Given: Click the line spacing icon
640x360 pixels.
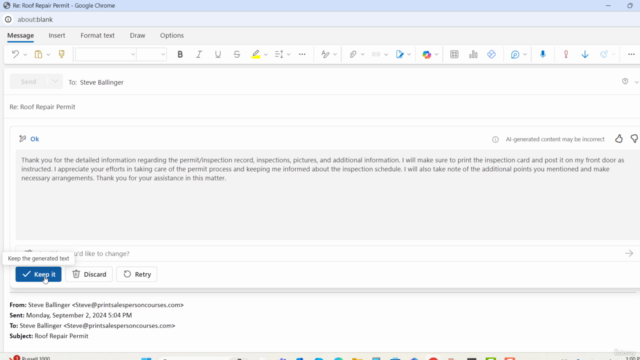Looking at the screenshot, I should pyautogui.click(x=279, y=54).
